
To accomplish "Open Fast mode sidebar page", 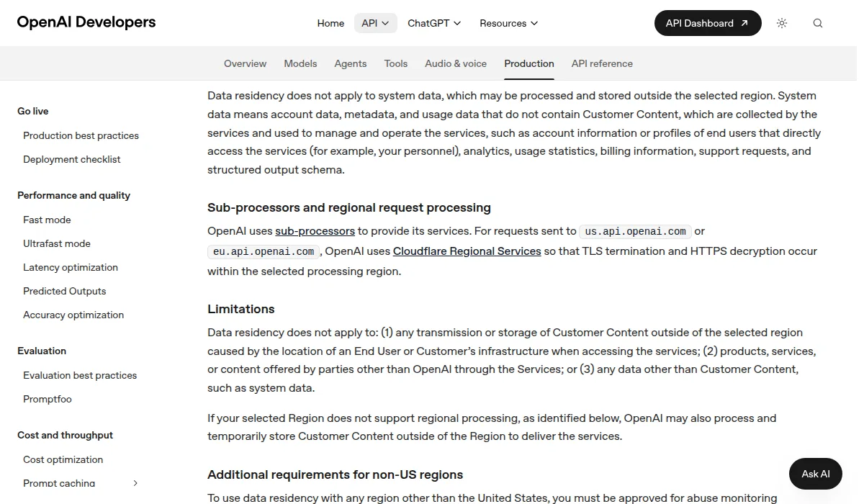I will click(x=47, y=220).
